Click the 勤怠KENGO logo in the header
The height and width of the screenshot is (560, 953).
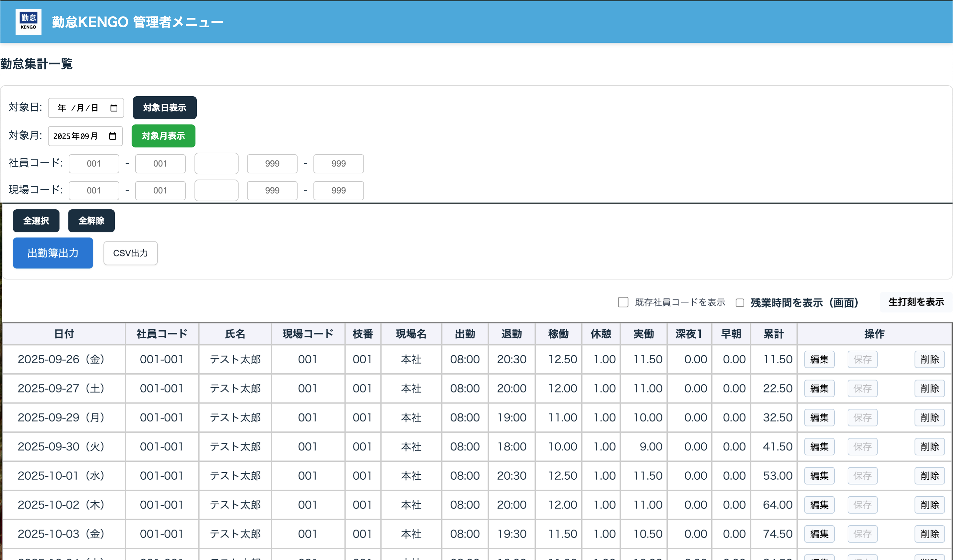tap(28, 22)
